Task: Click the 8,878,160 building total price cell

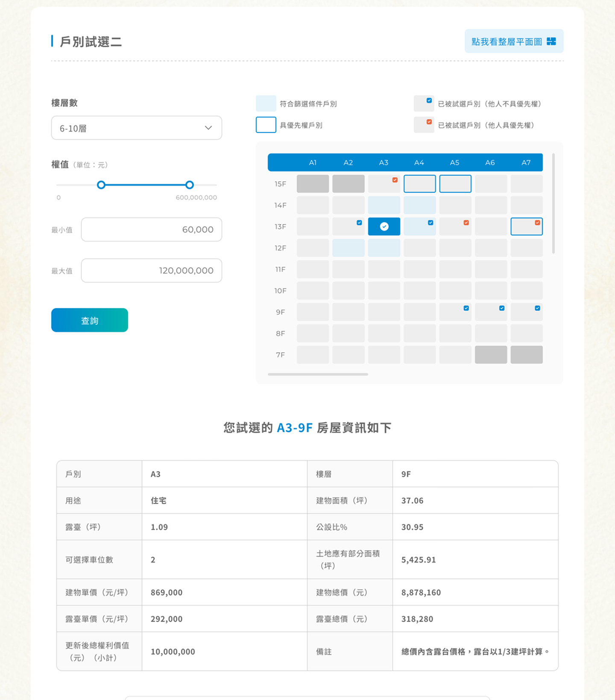Action: point(475,592)
